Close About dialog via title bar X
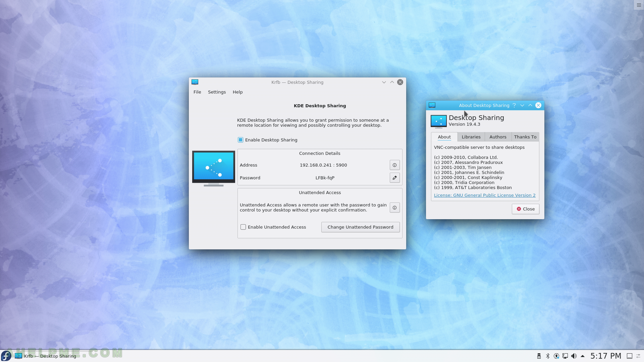644x362 pixels. [x=538, y=105]
